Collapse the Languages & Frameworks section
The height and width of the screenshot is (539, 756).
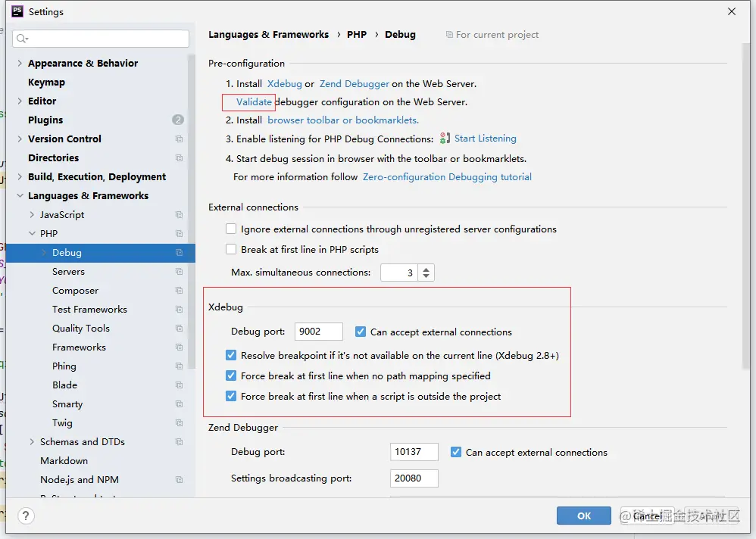point(20,196)
